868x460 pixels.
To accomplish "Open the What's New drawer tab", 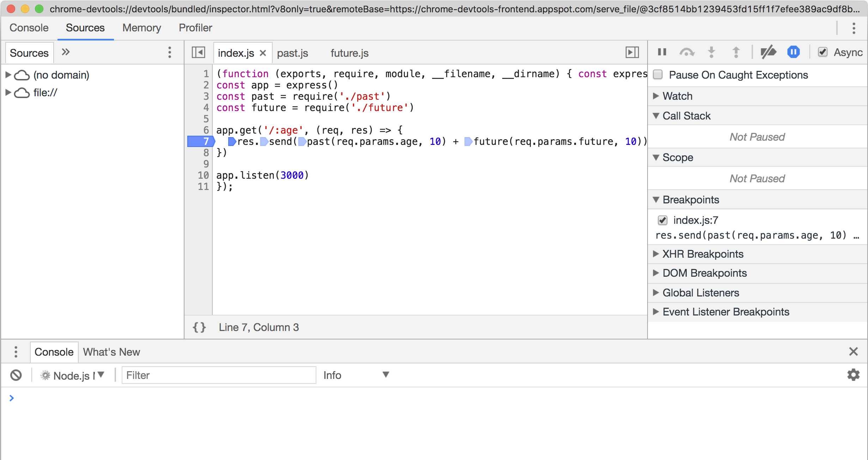I will 111,352.
